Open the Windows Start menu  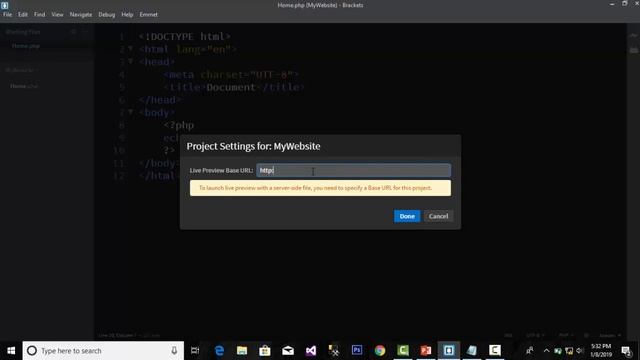tap(11, 351)
